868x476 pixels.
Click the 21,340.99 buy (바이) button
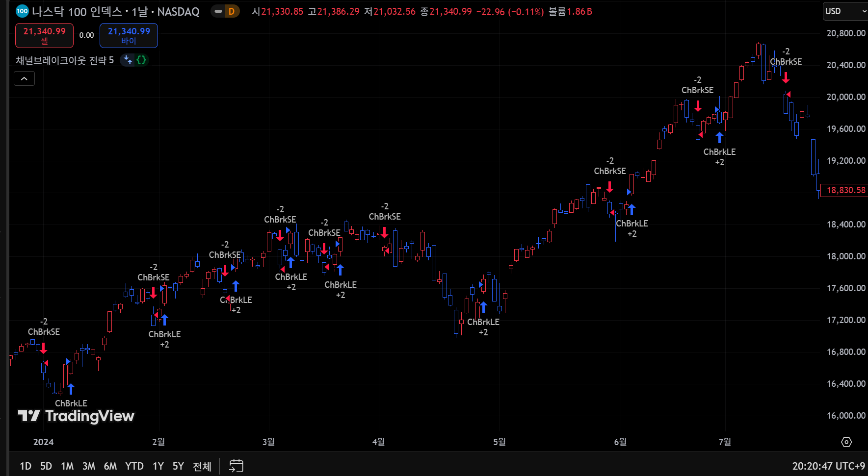point(129,35)
